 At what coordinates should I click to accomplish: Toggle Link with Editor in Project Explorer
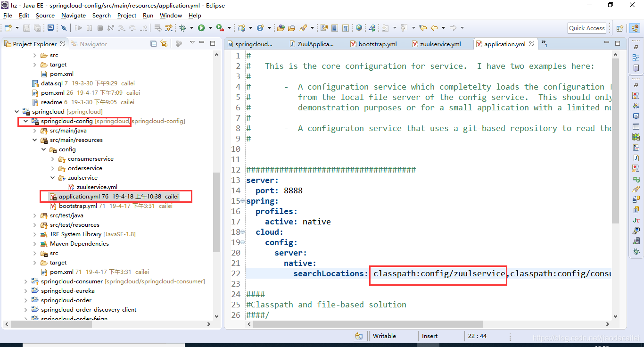[164, 43]
